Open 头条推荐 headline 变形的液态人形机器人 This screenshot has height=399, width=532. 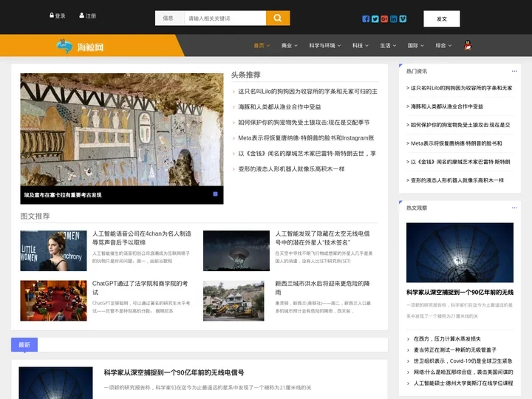[x=291, y=169]
